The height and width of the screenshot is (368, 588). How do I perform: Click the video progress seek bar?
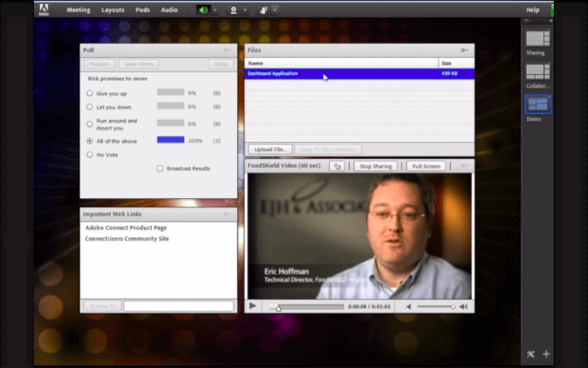[306, 307]
